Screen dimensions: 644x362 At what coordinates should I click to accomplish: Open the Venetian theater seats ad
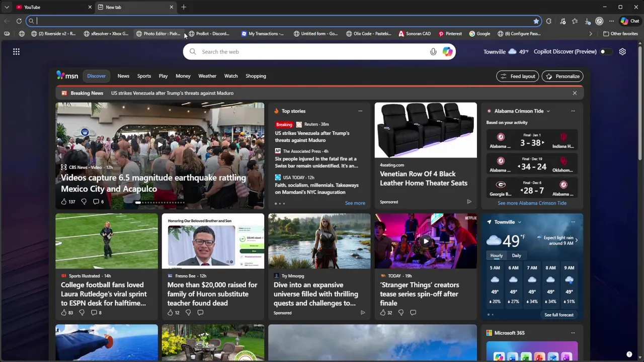click(426, 156)
